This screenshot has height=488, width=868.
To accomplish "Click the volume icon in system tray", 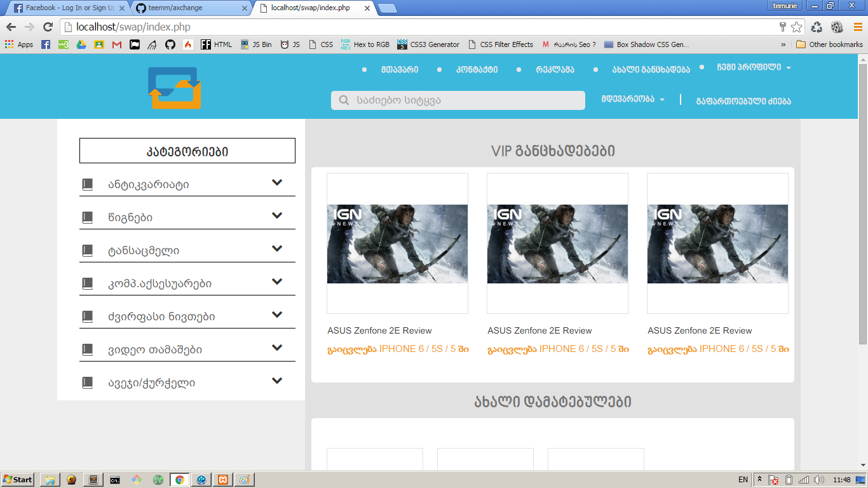I will (818, 480).
